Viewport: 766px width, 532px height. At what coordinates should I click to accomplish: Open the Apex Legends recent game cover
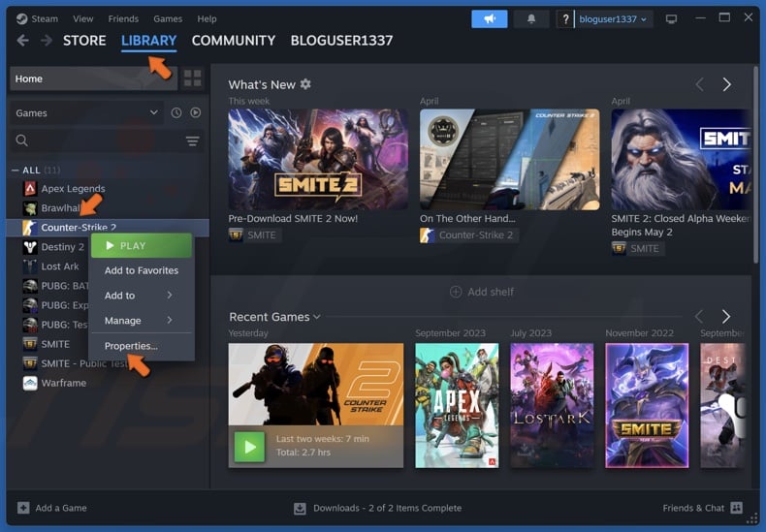(x=457, y=406)
